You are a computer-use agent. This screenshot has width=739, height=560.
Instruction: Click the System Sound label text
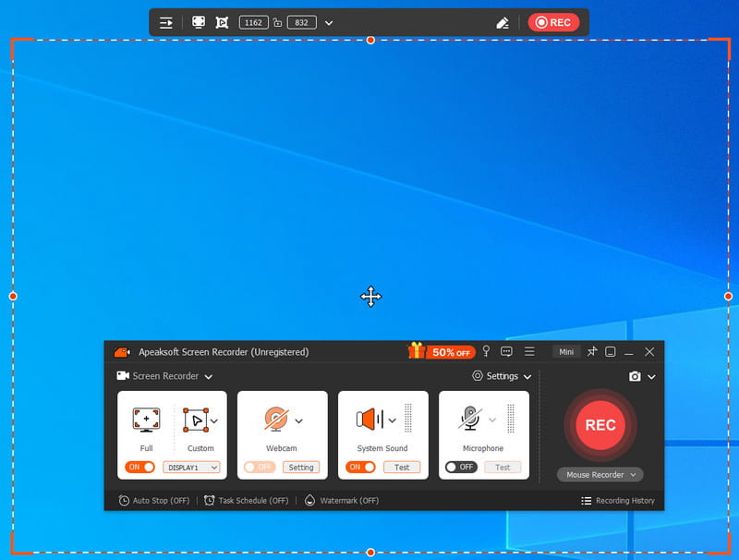pyautogui.click(x=382, y=448)
